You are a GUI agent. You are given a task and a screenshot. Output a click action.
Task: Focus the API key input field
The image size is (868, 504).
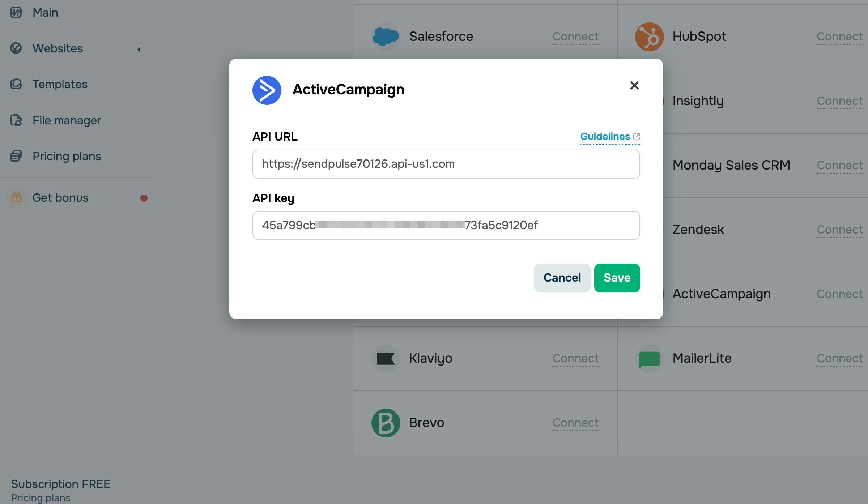pos(446,225)
